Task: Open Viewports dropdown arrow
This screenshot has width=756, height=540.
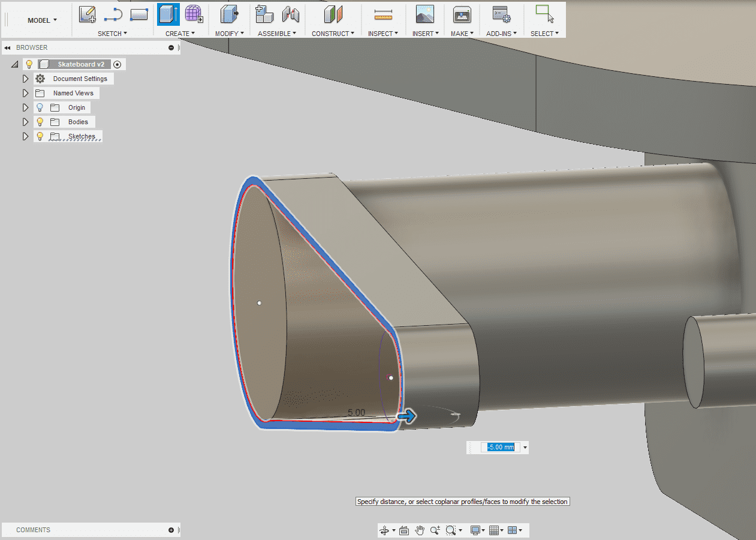Action: [520, 530]
